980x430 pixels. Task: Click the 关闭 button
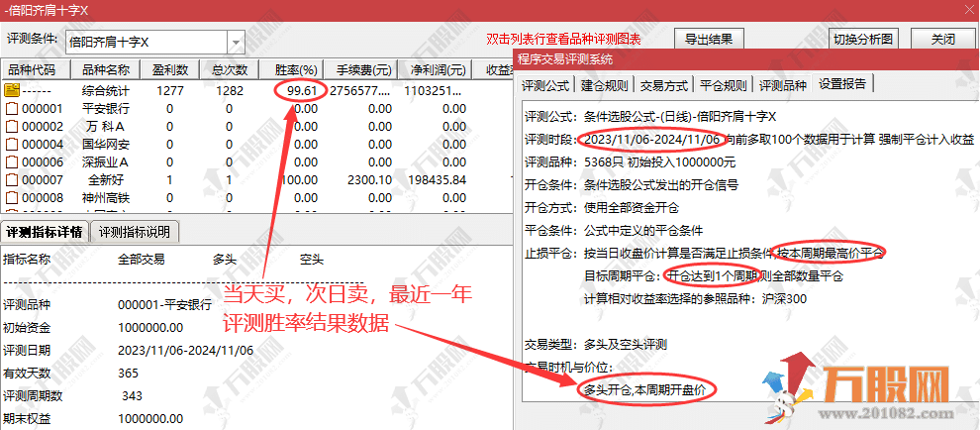click(x=943, y=39)
